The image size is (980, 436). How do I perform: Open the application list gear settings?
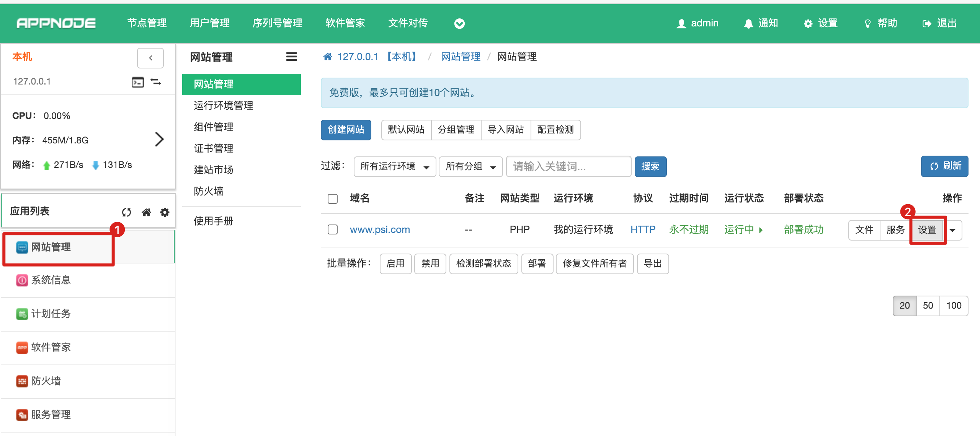tap(165, 212)
